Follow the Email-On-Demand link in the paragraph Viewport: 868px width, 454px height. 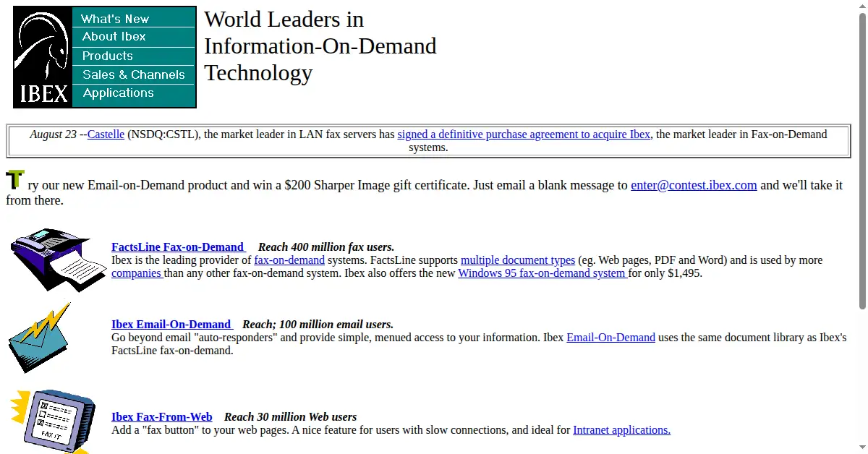click(x=610, y=338)
